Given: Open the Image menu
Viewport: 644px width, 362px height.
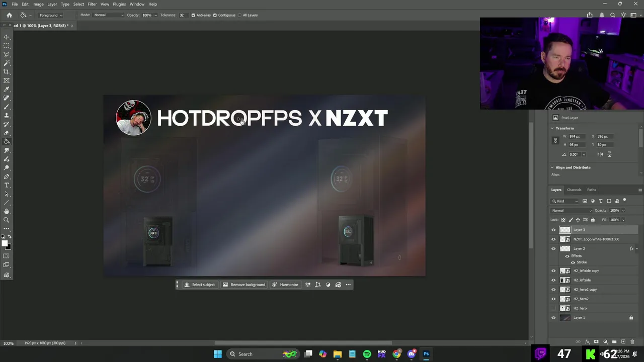Looking at the screenshot, I should point(38,4).
